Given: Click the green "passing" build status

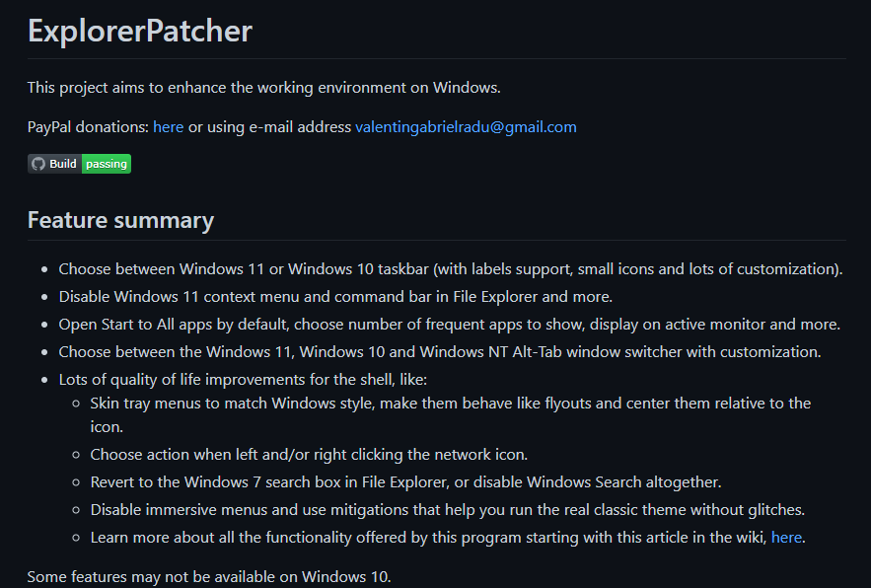Looking at the screenshot, I should [x=107, y=164].
